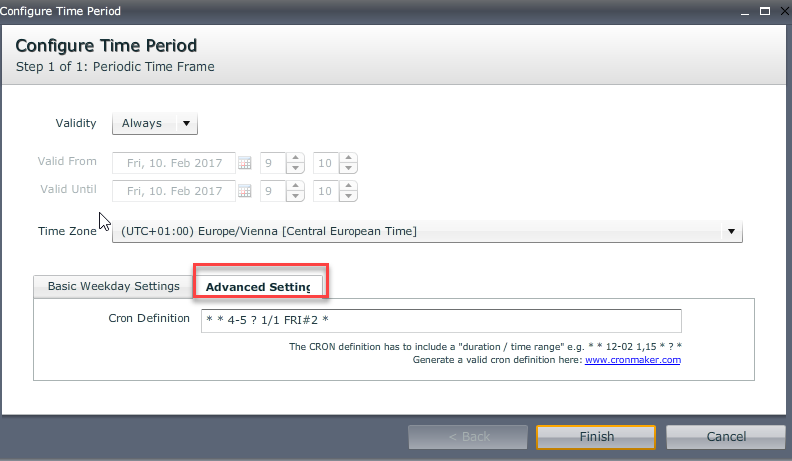This screenshot has width=792, height=461.
Task: Open the www.cronmaker.com link
Action: 632,360
